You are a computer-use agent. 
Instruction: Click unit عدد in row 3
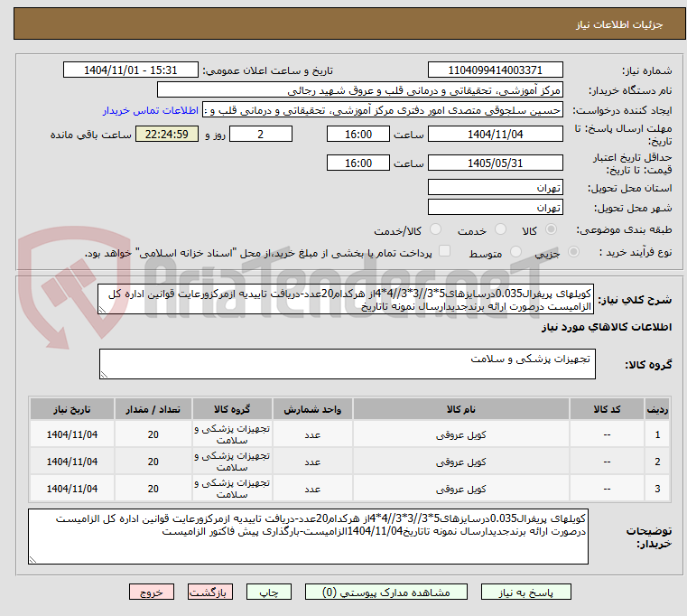(x=312, y=489)
